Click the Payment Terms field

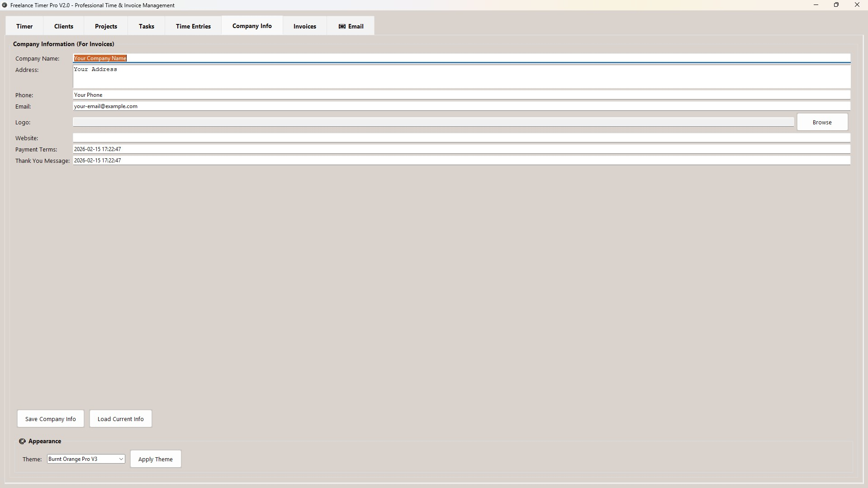461,149
